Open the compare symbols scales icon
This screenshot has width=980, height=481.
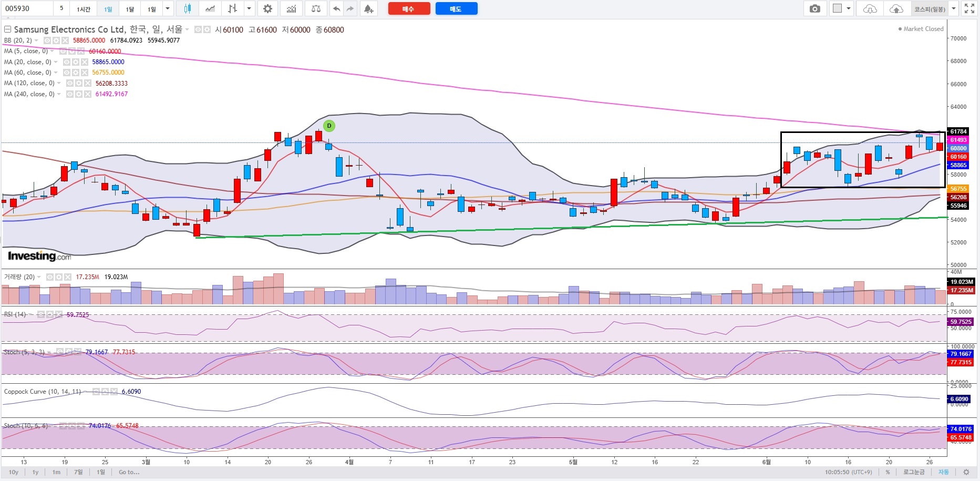point(316,8)
